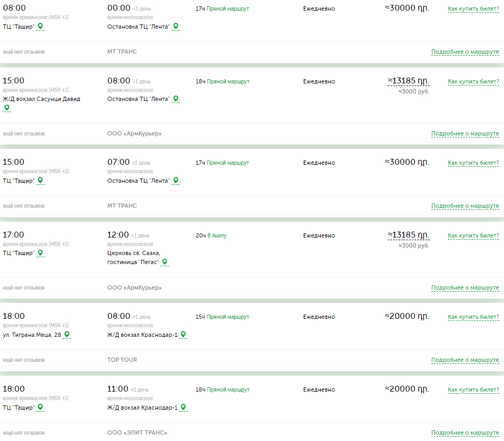504x441 pixels.
Task: Click map pin under Ж/Д вокзал Сасунци Давид
Action: point(6,107)
